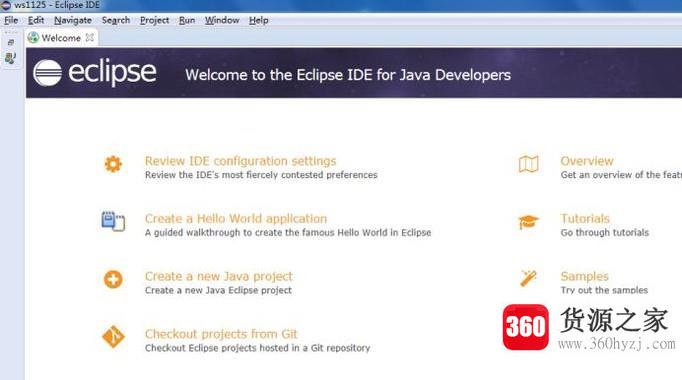Click the Eclipse window title bar icon
Image resolution: width=682 pixels, height=380 pixels.
click(6, 5)
